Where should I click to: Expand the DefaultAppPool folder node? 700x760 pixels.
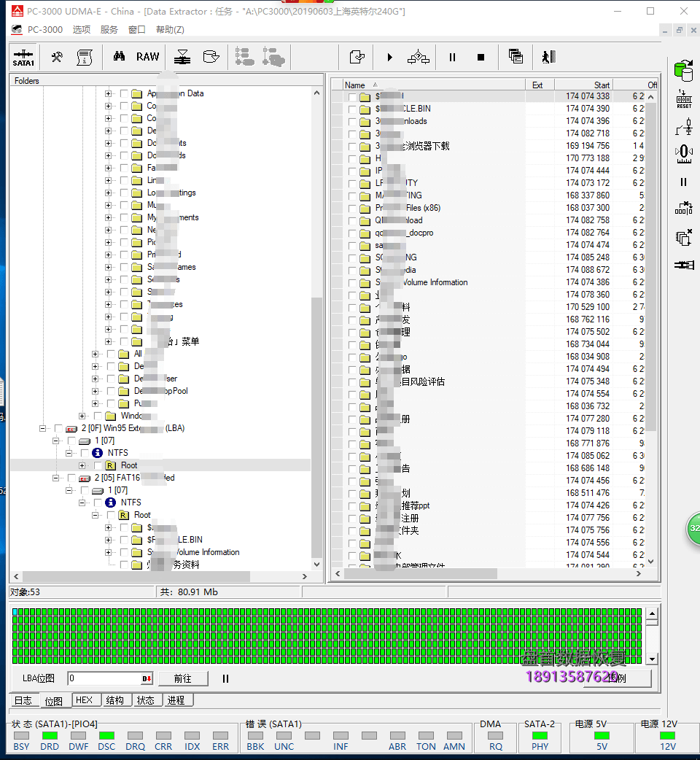click(x=96, y=391)
